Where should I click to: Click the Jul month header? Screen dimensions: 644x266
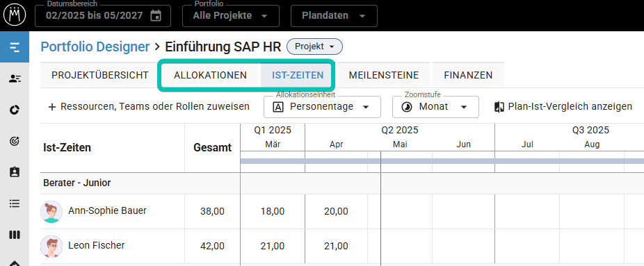pos(527,144)
